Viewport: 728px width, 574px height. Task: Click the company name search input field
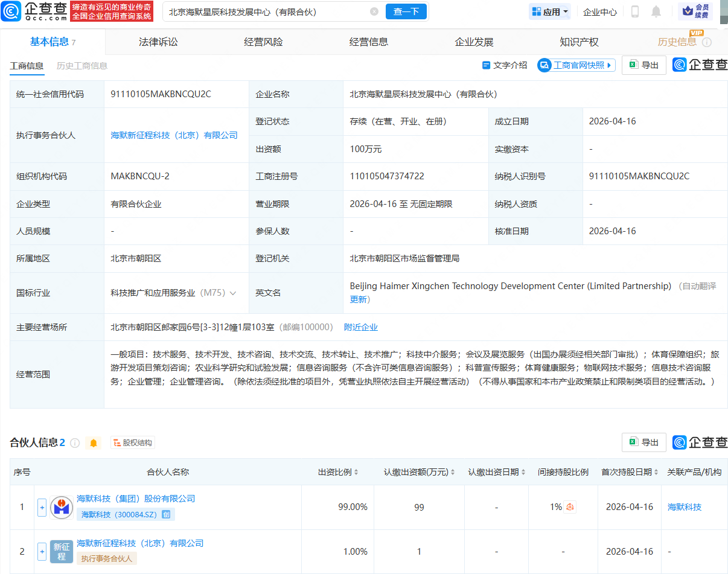(x=260, y=11)
